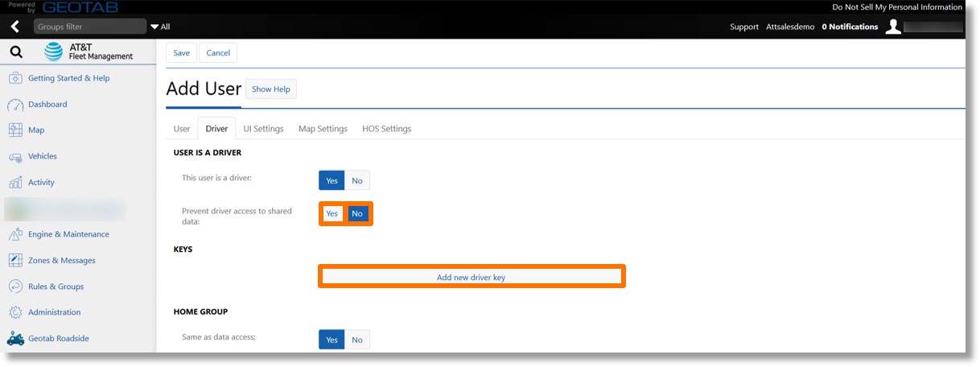This screenshot has width=980, height=367.
Task: Set 'This user is a driver' to Yes
Action: tap(331, 181)
